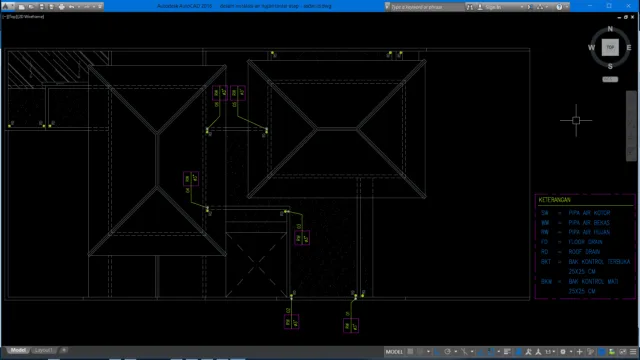The height and width of the screenshot is (360, 640).
Task: Click the keyword search input field
Action: [427, 7]
